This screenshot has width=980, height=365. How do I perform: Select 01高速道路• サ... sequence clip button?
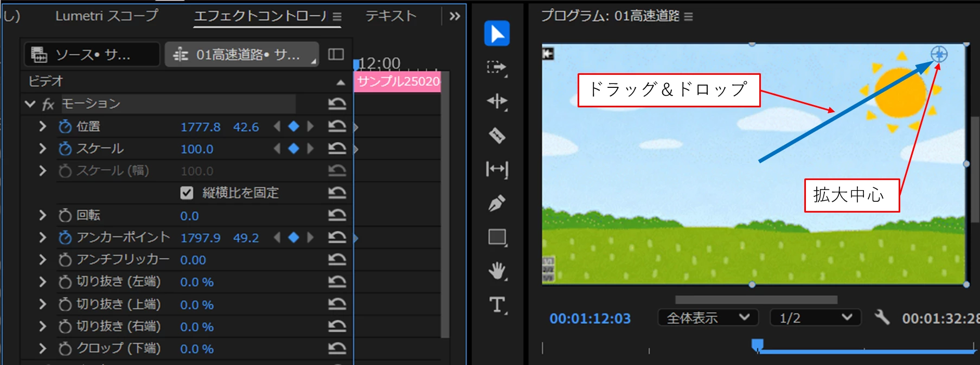coord(241,54)
